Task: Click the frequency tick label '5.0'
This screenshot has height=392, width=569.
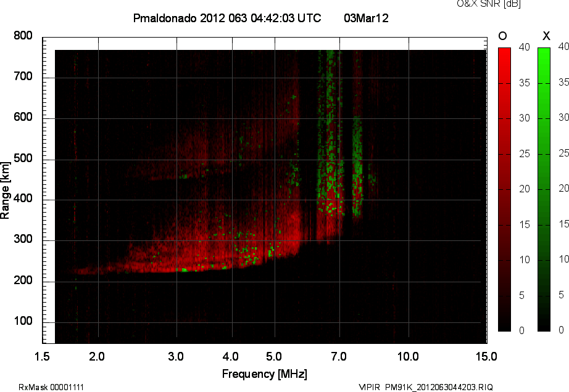Action: 273,356
